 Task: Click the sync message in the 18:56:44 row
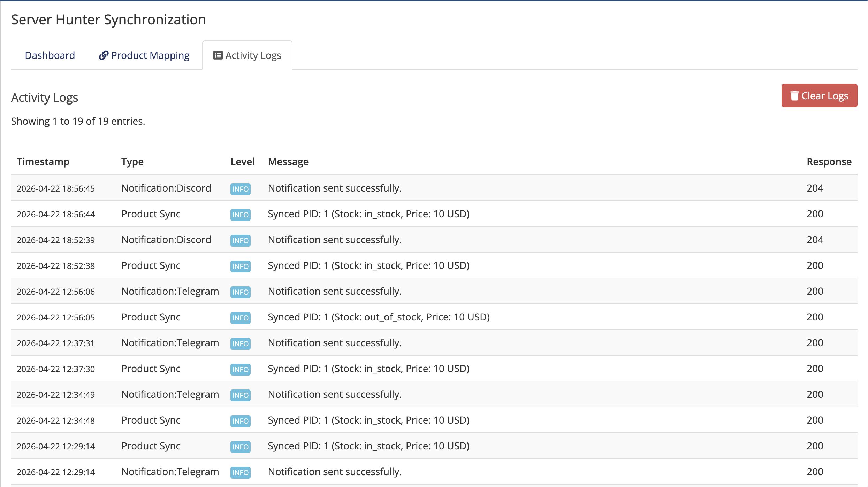click(x=369, y=214)
